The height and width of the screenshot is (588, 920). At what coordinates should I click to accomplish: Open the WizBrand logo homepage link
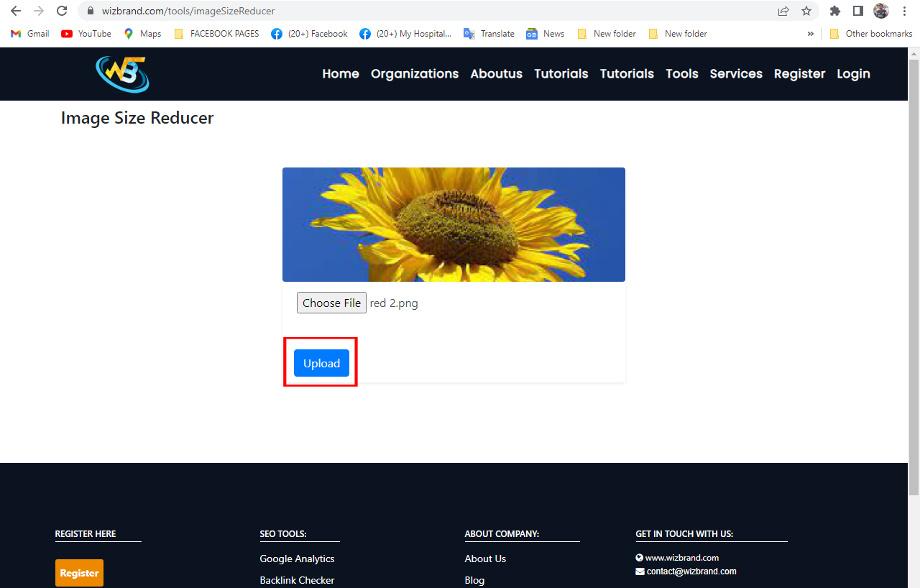(122, 73)
